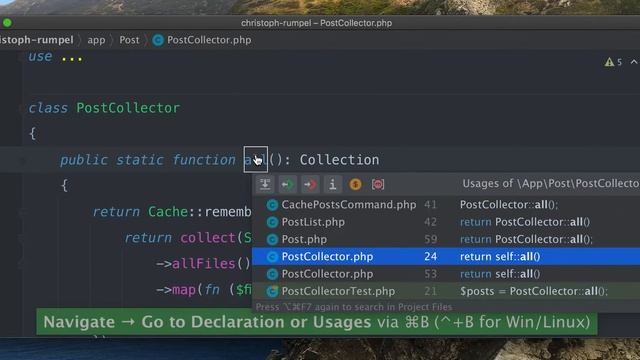Click PostCollector.php class icon in breadcrumb
The image size is (640, 360).
click(158, 40)
